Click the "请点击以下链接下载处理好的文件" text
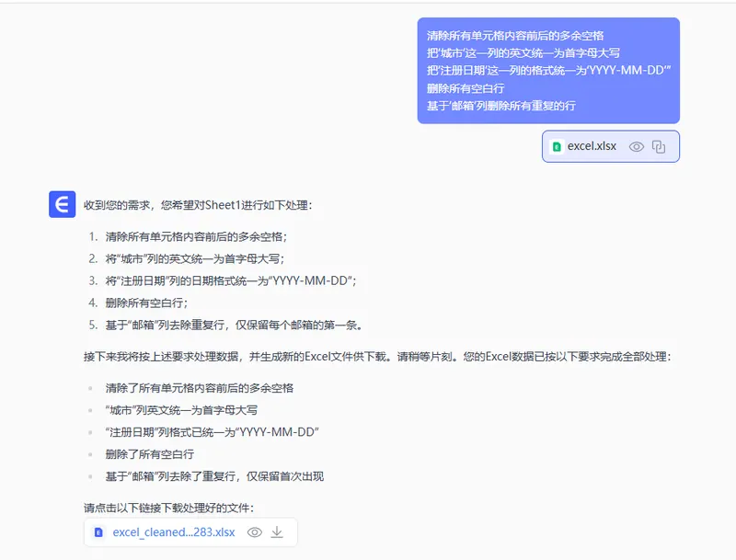This screenshot has width=736, height=560. (167, 508)
